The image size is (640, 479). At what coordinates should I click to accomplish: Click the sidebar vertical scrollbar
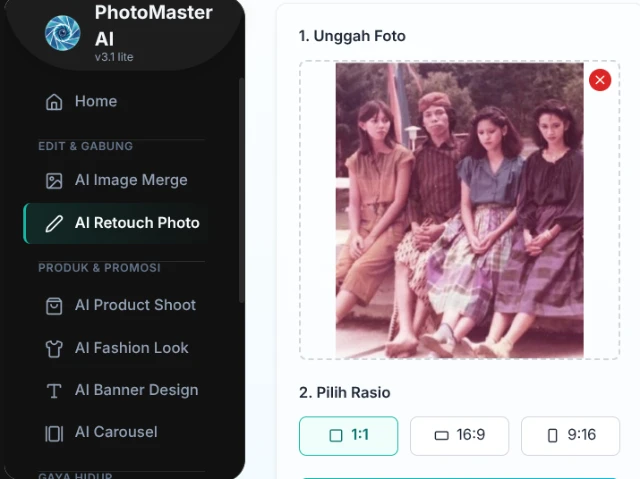tap(241, 190)
